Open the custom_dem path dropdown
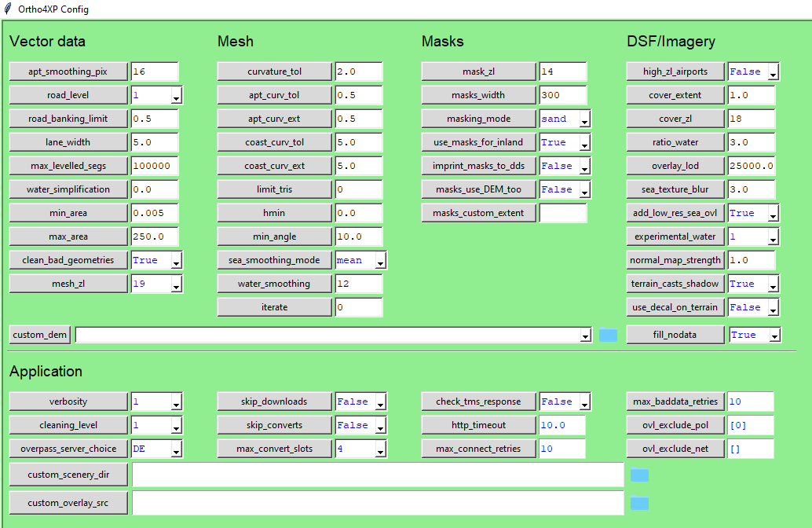This screenshot has height=528, width=812. click(x=585, y=335)
